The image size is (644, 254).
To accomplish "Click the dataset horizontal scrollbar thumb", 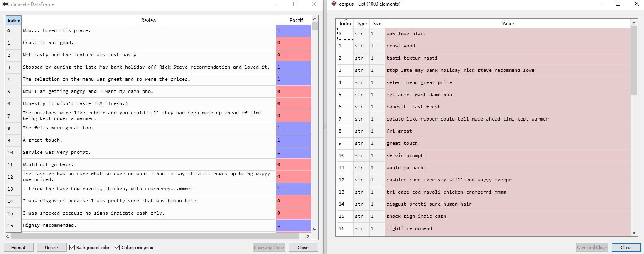I will (x=155, y=236).
